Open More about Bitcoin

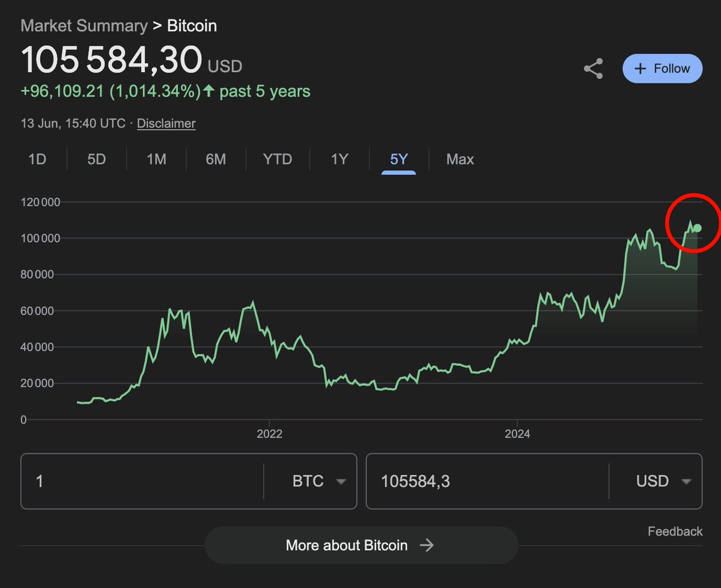click(x=361, y=545)
